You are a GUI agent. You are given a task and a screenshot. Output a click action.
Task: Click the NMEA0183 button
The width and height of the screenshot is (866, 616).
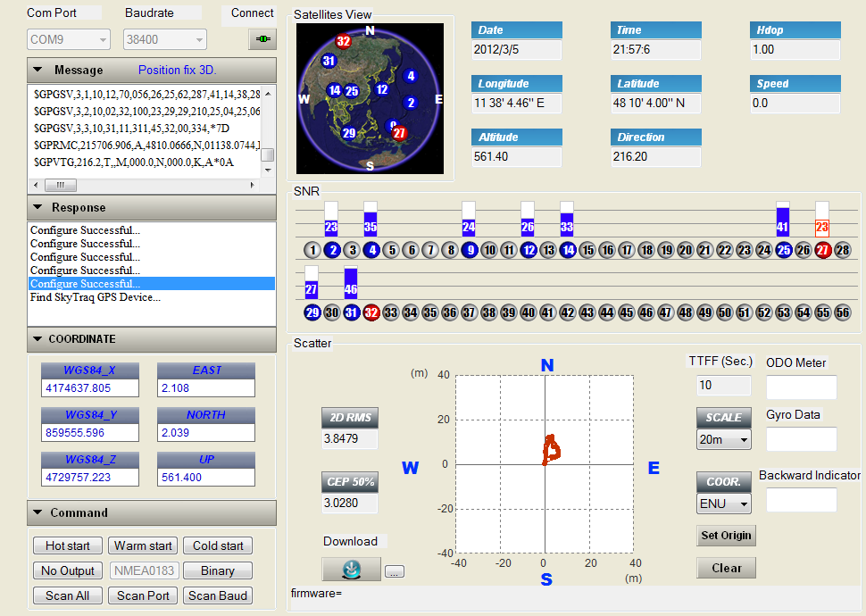(x=144, y=570)
